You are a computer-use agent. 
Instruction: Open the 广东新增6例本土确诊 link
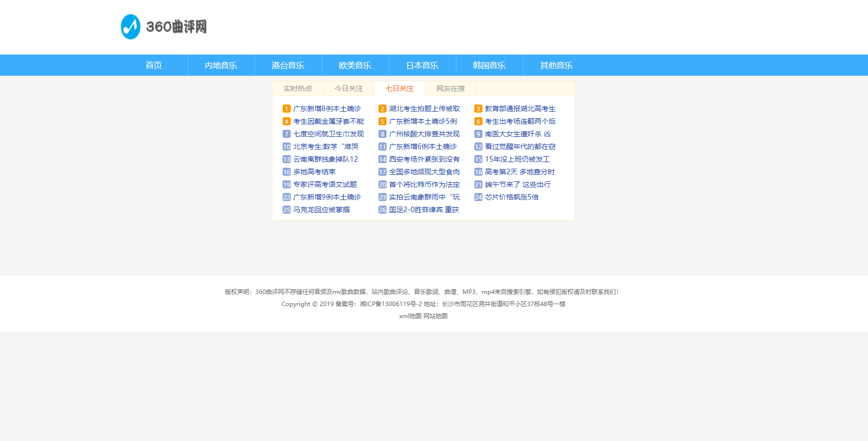[x=423, y=146]
